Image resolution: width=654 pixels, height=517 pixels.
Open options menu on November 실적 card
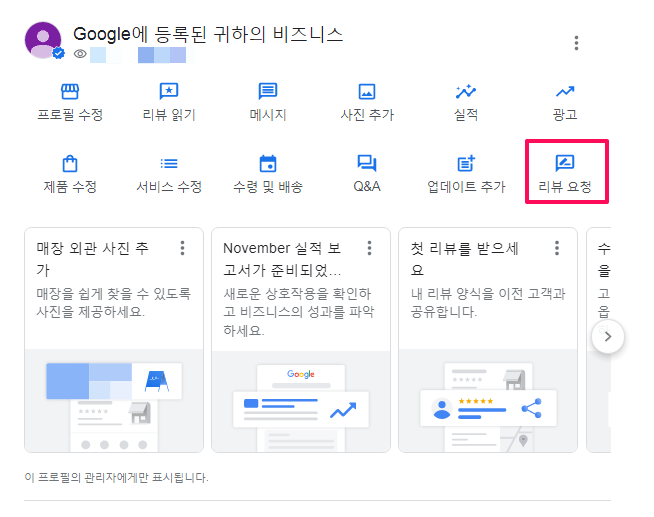click(369, 248)
